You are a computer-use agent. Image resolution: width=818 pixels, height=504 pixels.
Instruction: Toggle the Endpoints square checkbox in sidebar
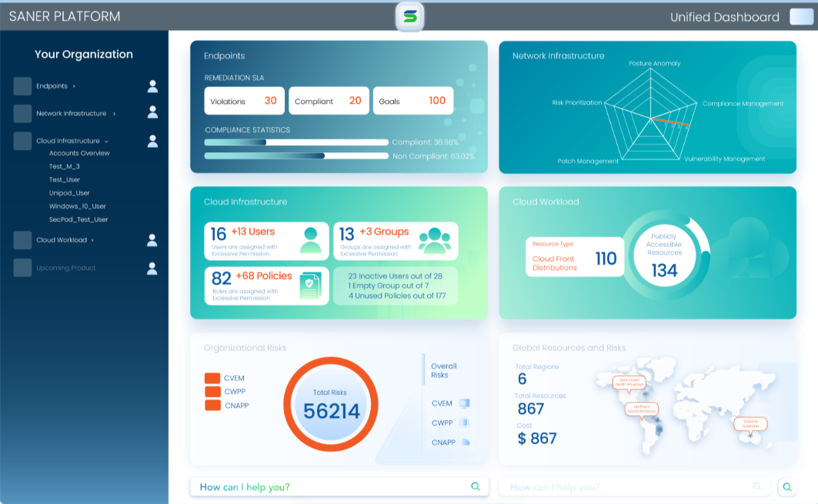point(22,86)
